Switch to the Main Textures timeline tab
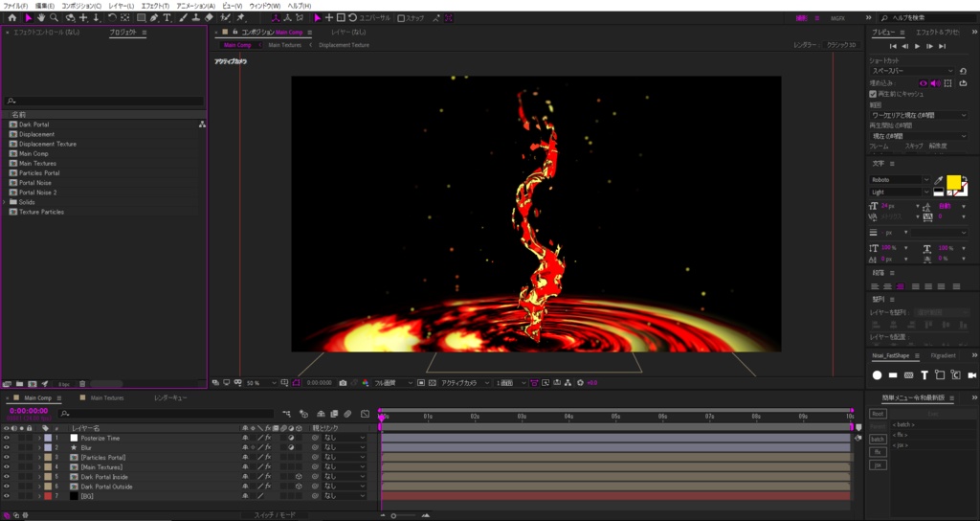980x521 pixels. [106, 397]
